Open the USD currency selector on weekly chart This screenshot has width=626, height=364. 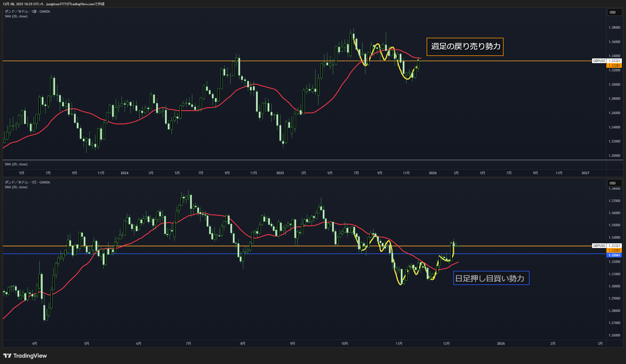(614, 12)
